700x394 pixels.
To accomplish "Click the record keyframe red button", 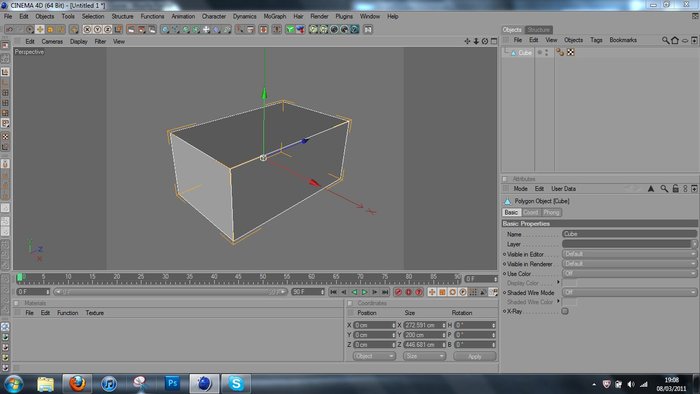I will 398,292.
